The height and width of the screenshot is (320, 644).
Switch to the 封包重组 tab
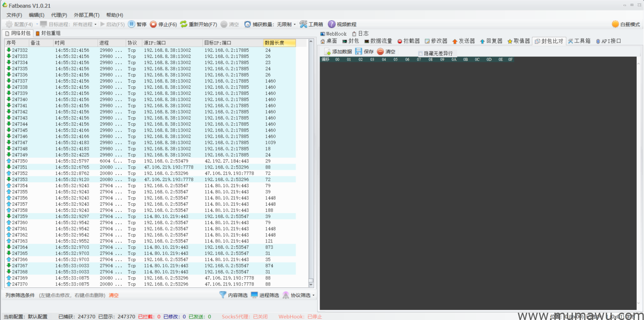pos(48,33)
